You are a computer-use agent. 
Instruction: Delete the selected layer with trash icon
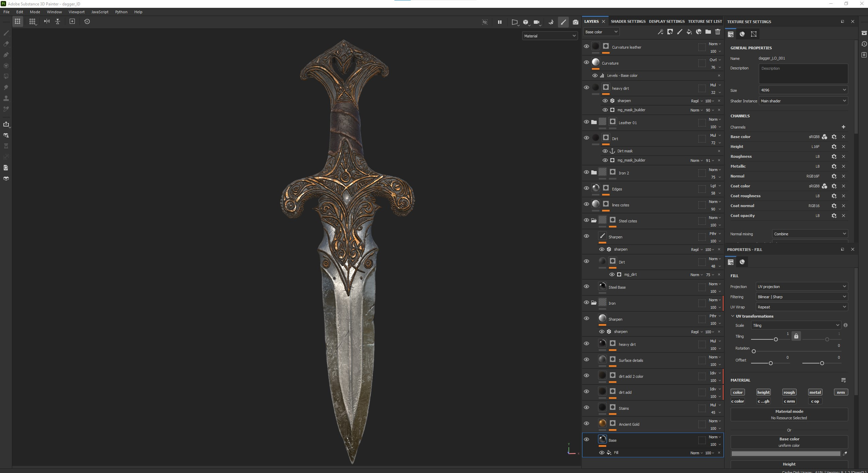pyautogui.click(x=717, y=32)
